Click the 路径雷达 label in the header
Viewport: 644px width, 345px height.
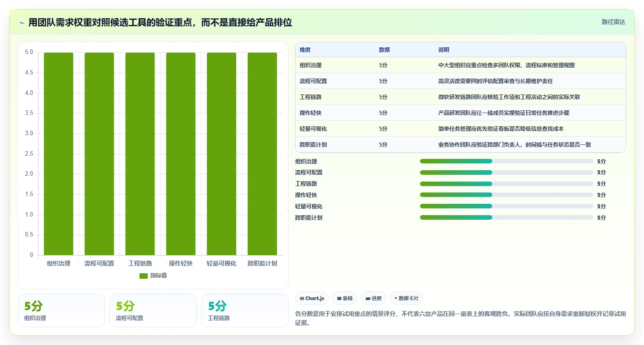point(613,22)
